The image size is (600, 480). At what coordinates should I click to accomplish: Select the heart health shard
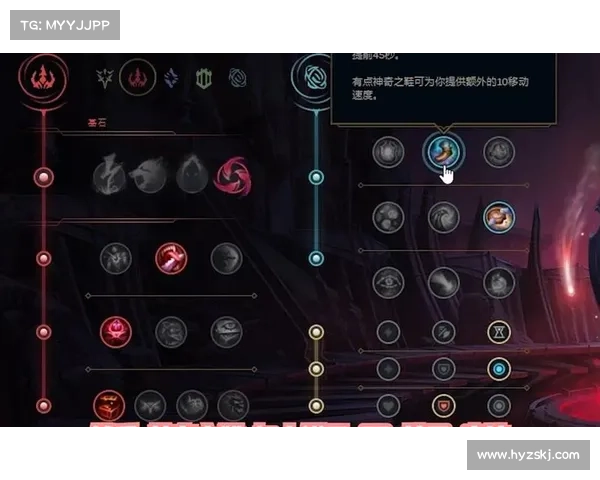[x=388, y=406]
